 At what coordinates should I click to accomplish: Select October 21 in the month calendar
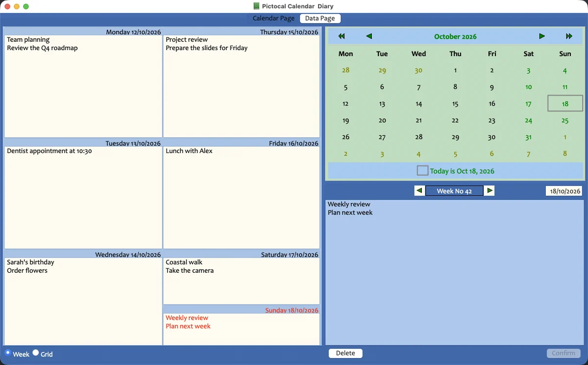[x=418, y=121]
